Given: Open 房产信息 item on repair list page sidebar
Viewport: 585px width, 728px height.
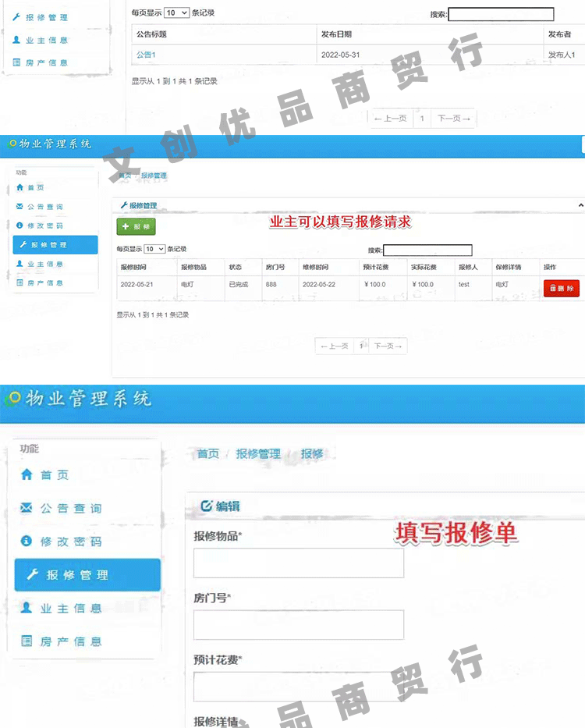Looking at the screenshot, I should pos(40,282).
